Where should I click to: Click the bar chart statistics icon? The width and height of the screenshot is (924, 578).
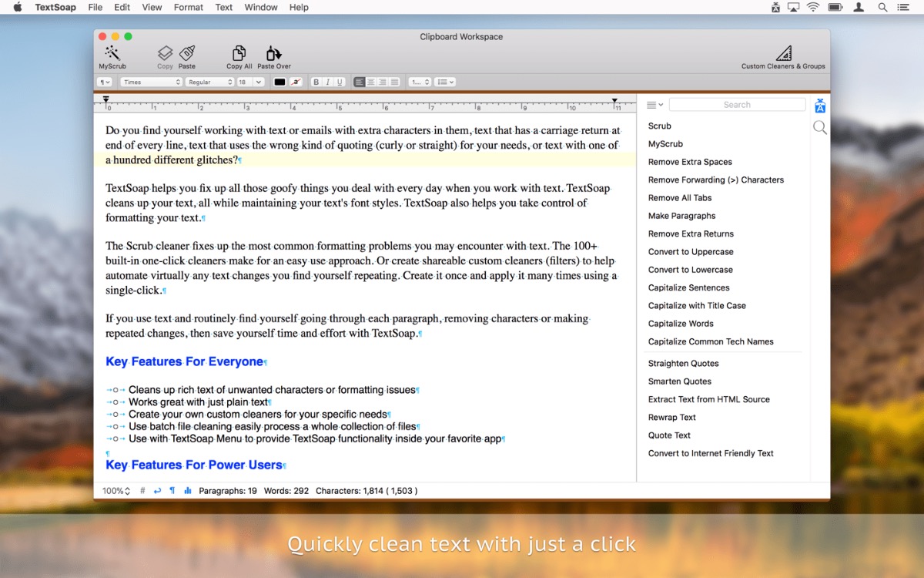tap(188, 490)
